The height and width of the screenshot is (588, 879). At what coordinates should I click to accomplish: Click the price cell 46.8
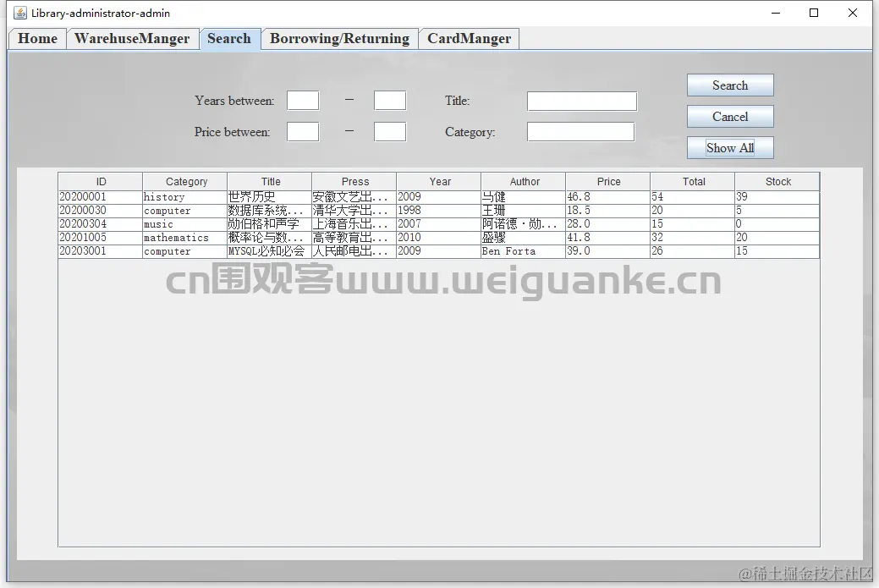tap(608, 197)
